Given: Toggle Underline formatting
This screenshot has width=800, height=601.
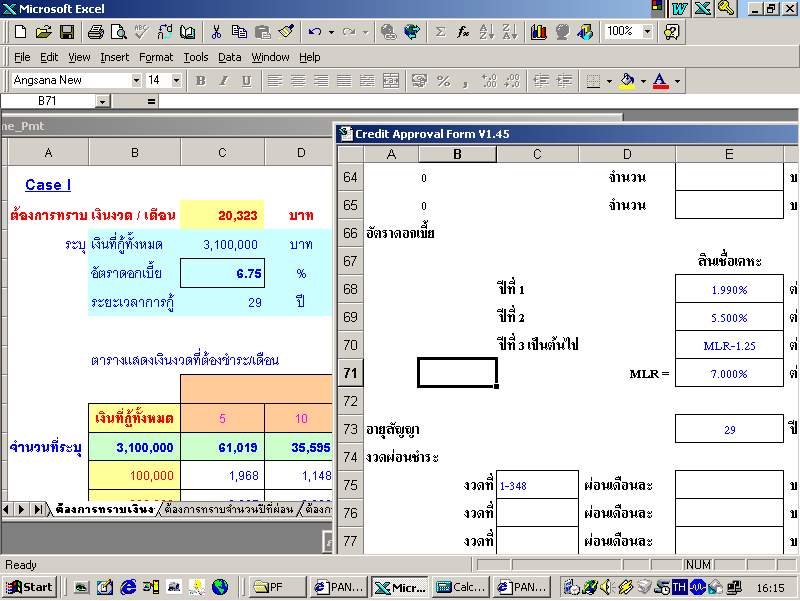Looking at the screenshot, I should [x=246, y=81].
